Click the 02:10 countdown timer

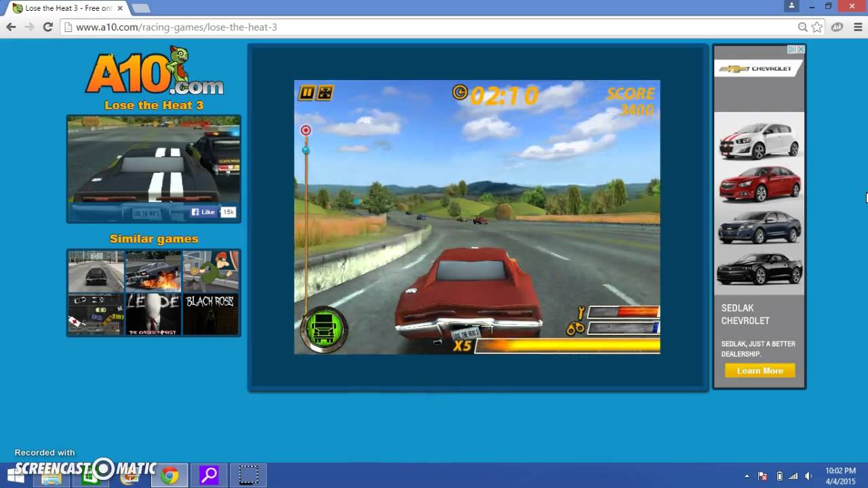pyautogui.click(x=504, y=96)
